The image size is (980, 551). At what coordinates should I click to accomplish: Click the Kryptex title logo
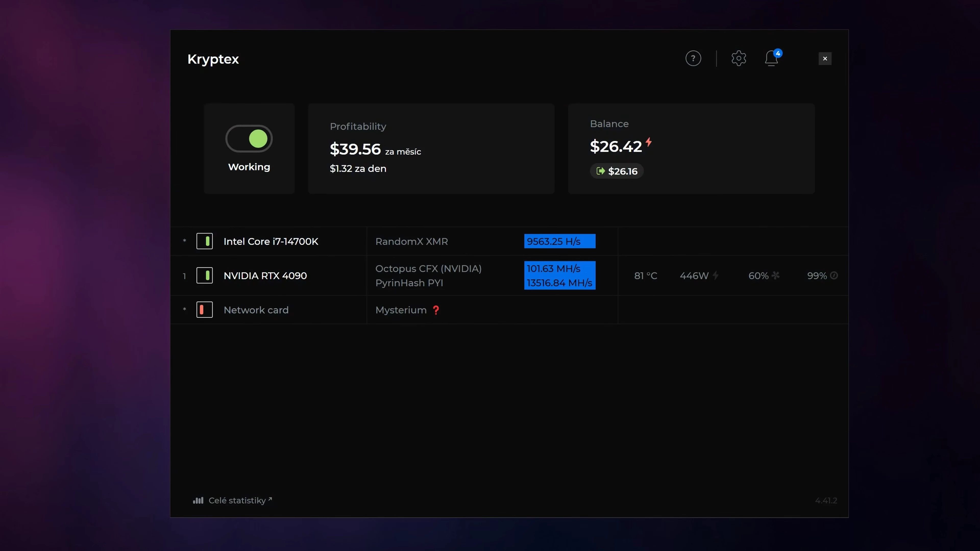point(213,59)
